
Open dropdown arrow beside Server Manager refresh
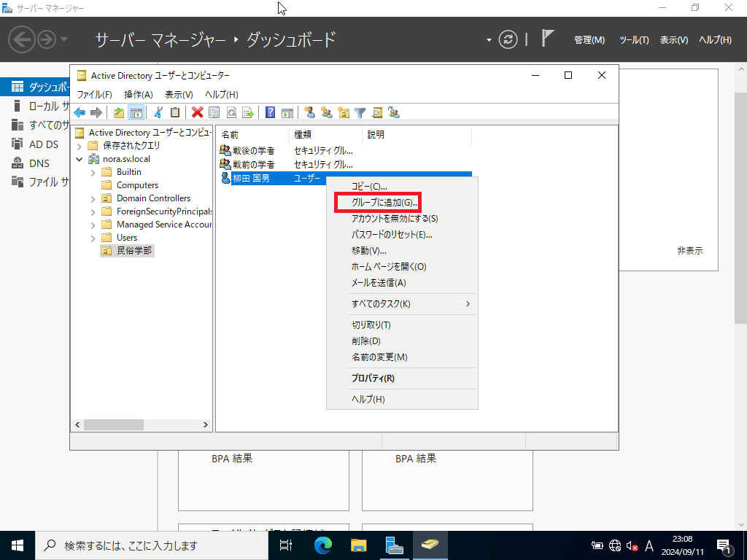pyautogui.click(x=489, y=40)
